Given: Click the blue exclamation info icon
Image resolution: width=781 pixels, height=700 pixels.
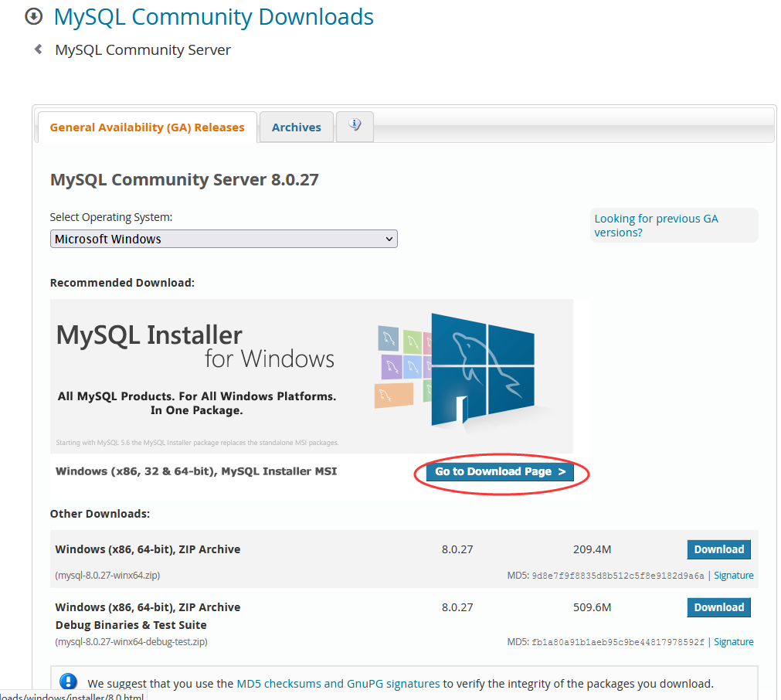Looking at the screenshot, I should (x=68, y=681).
